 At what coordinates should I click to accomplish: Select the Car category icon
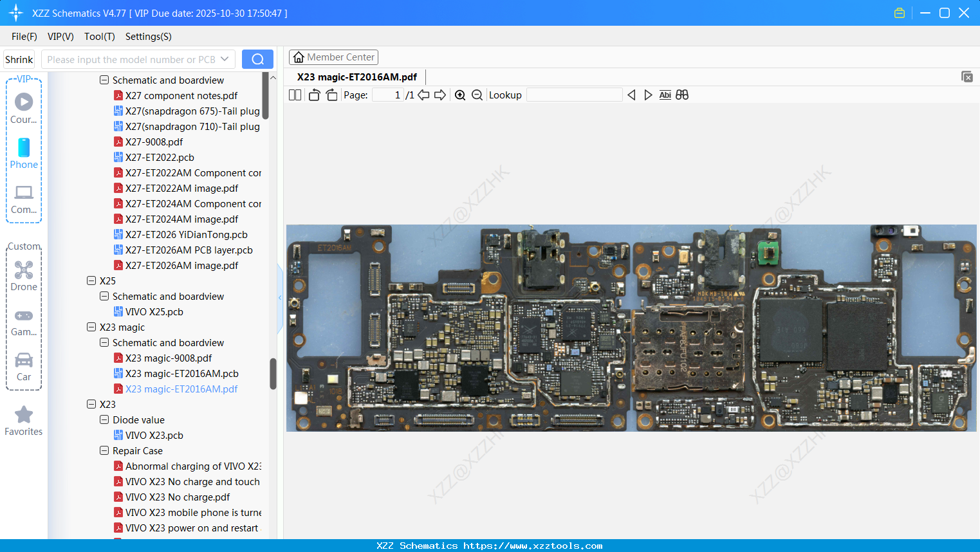24,365
